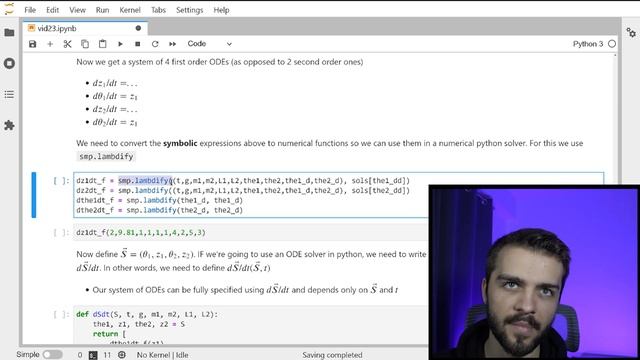Open the Run menu
The width and height of the screenshot is (640, 360).
pyautogui.click(x=102, y=10)
